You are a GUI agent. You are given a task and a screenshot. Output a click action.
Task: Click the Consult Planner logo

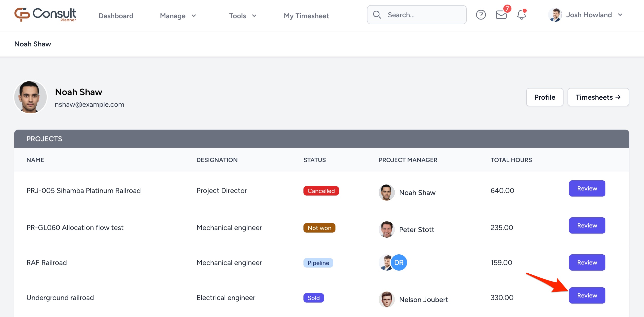45,15
